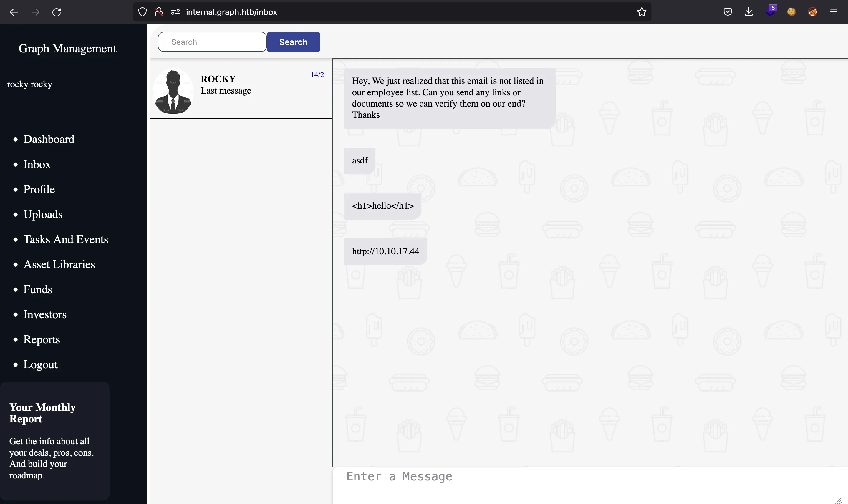Open Asset Libraries section

point(59,264)
